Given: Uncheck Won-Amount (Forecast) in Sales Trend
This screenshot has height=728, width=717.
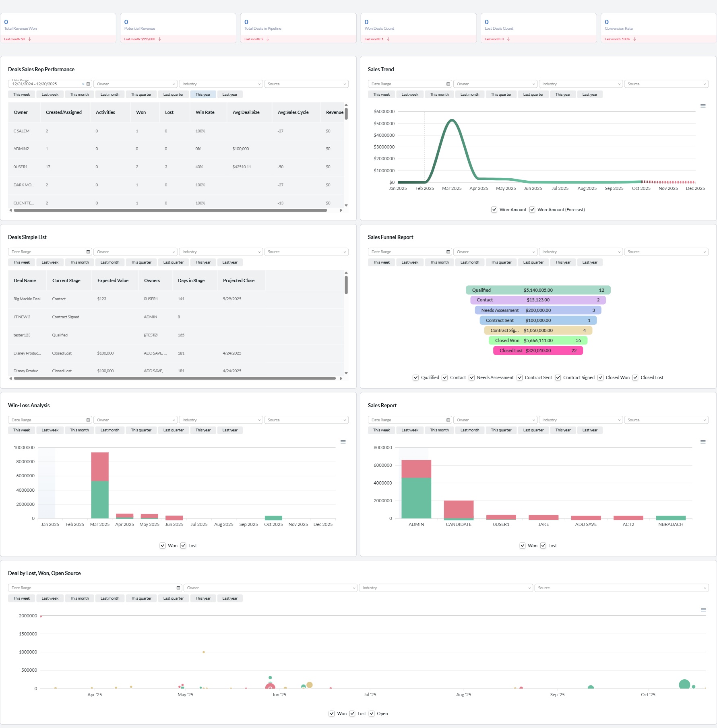Looking at the screenshot, I should (x=532, y=210).
